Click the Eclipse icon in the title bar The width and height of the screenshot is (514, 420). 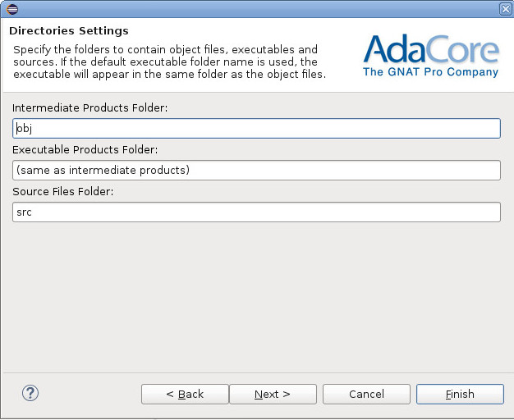click(x=12, y=8)
